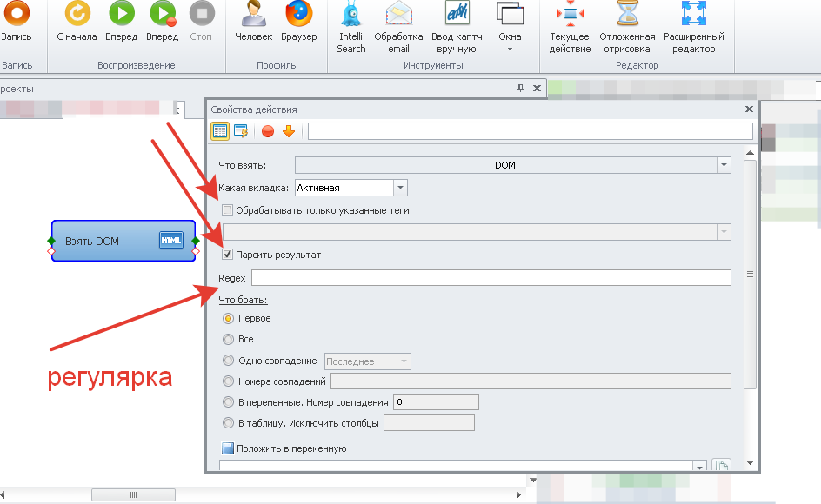Open the Какая вкладка Активная dropdown
The image size is (821, 504).
401,188
